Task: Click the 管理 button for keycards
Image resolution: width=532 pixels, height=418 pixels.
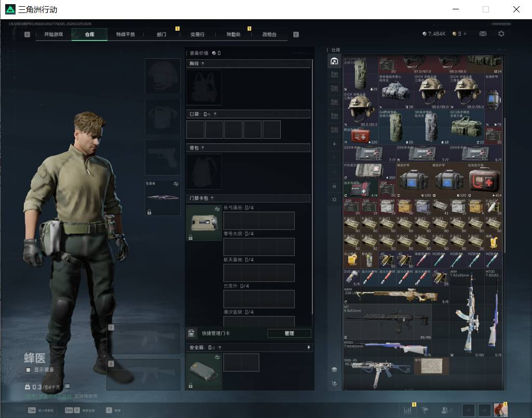Action: [289, 333]
